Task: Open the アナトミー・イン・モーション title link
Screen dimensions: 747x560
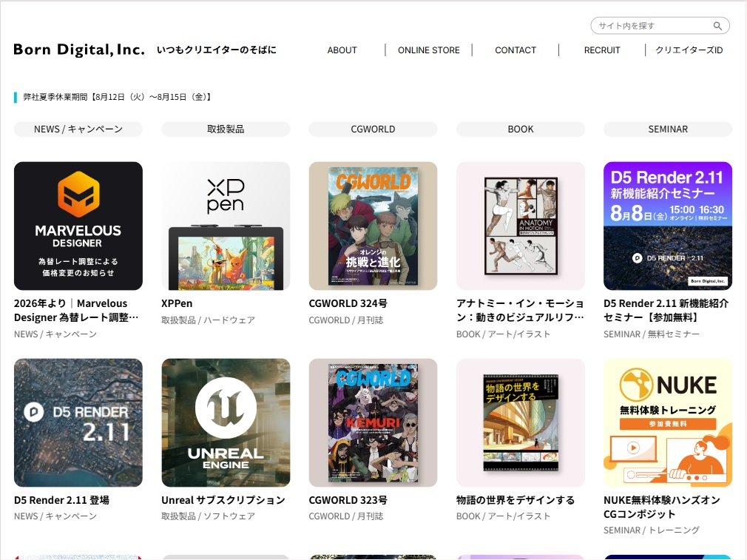Action: [520, 310]
